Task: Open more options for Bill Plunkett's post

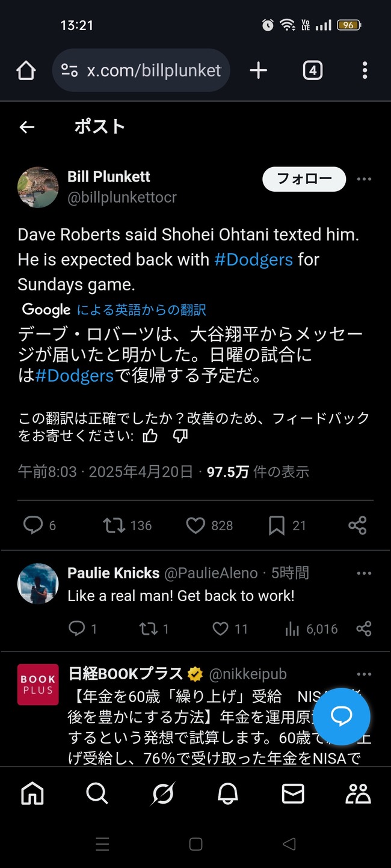Action: point(364,179)
